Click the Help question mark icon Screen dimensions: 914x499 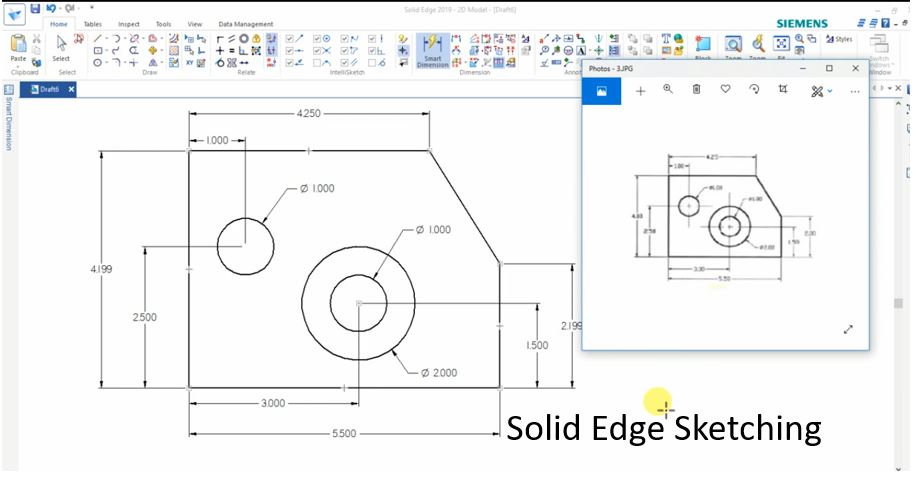coord(885,23)
